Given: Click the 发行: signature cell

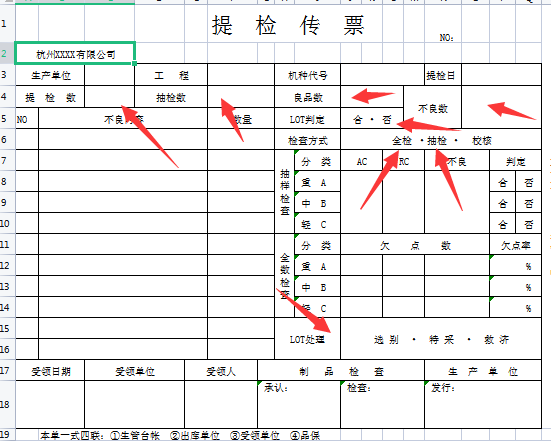Looking at the screenshot, I should (x=483, y=404).
